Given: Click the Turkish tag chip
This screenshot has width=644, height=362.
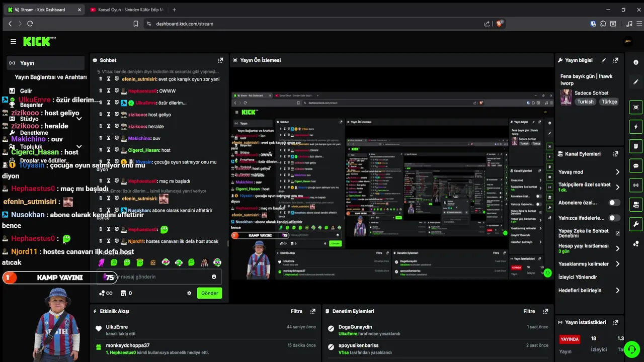Looking at the screenshot, I should point(585,102).
